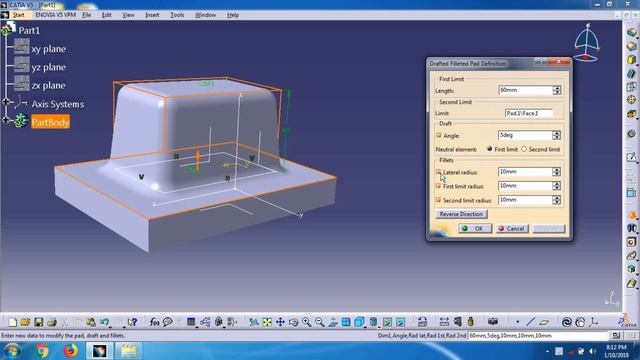Open Firefox from the taskbar

70,351
